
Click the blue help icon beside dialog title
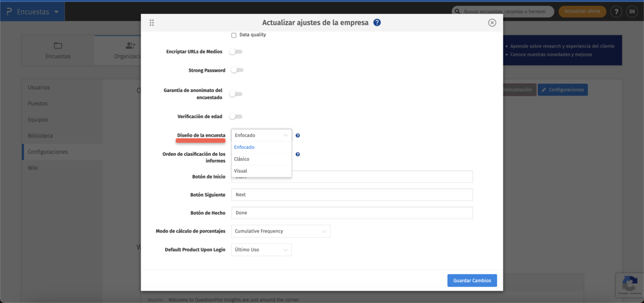coord(377,23)
